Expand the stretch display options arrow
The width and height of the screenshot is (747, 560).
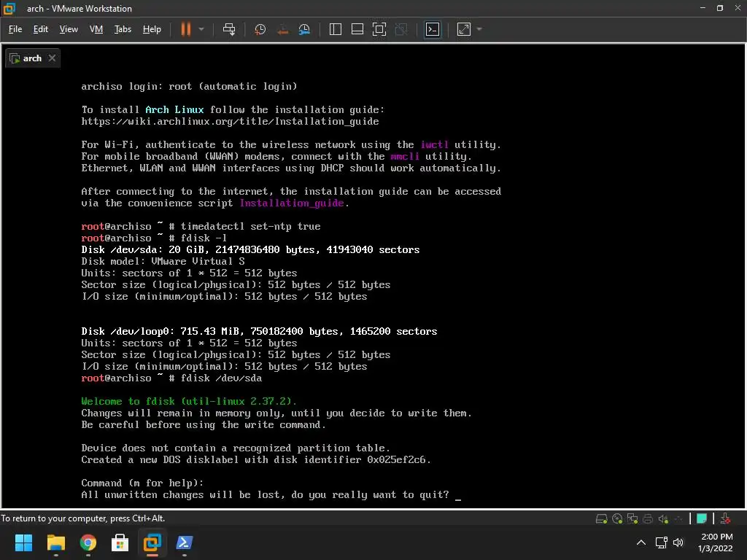479,29
